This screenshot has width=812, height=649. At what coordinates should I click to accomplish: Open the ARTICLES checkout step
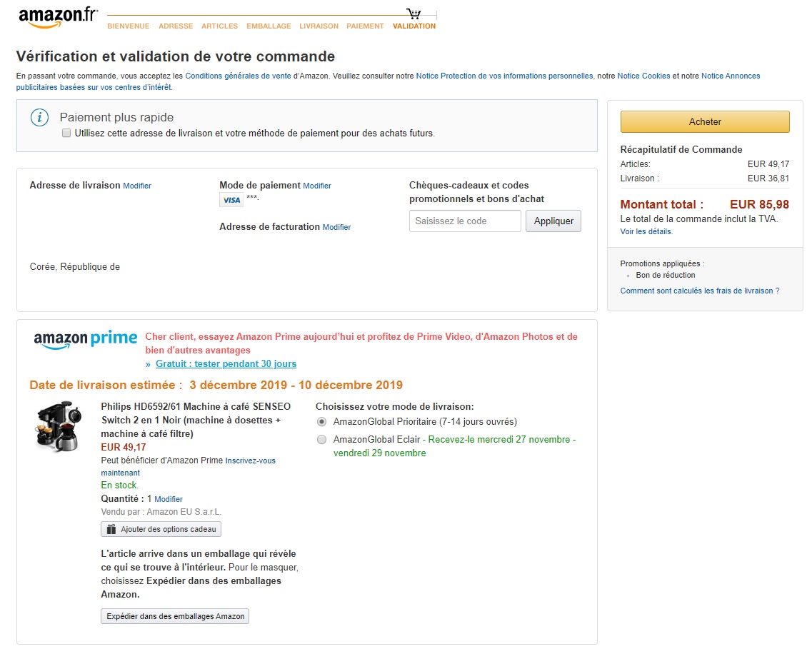click(x=219, y=26)
